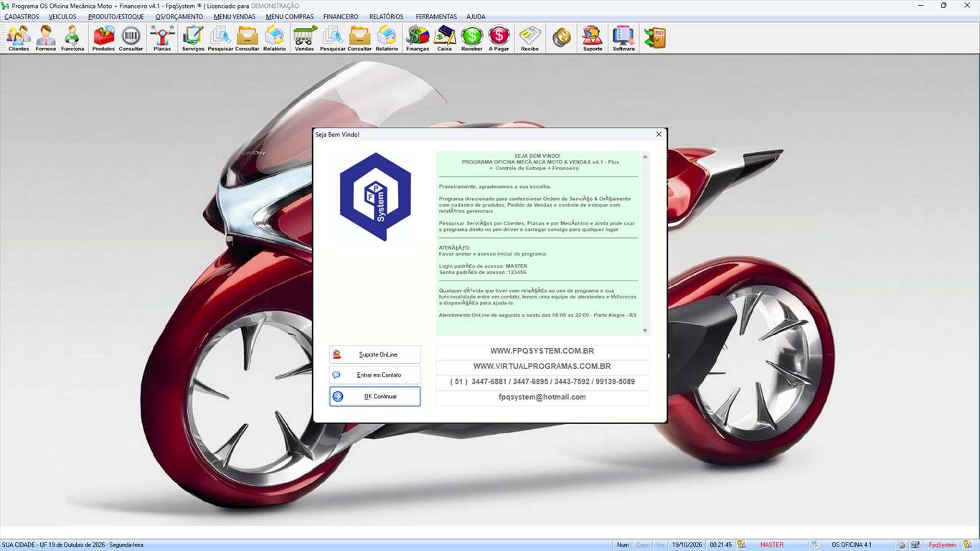
Task: Open the FINANCEIRO menu
Action: click(341, 17)
